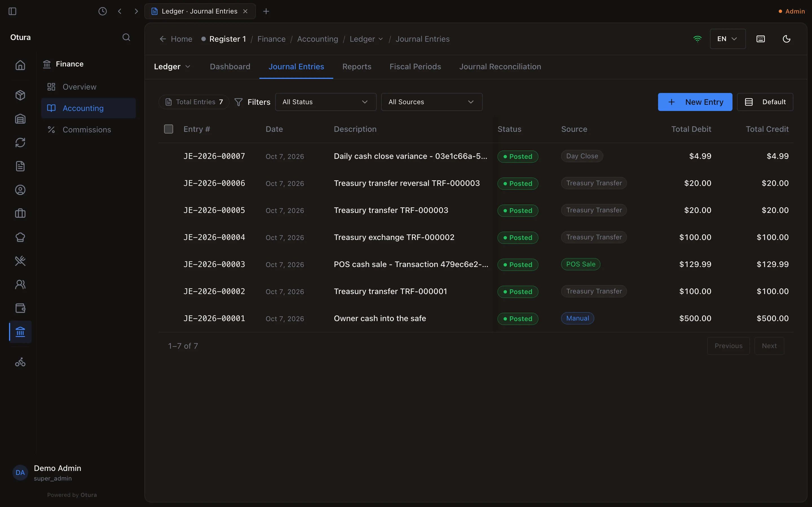Open the home icon in sidebar

coord(20,65)
